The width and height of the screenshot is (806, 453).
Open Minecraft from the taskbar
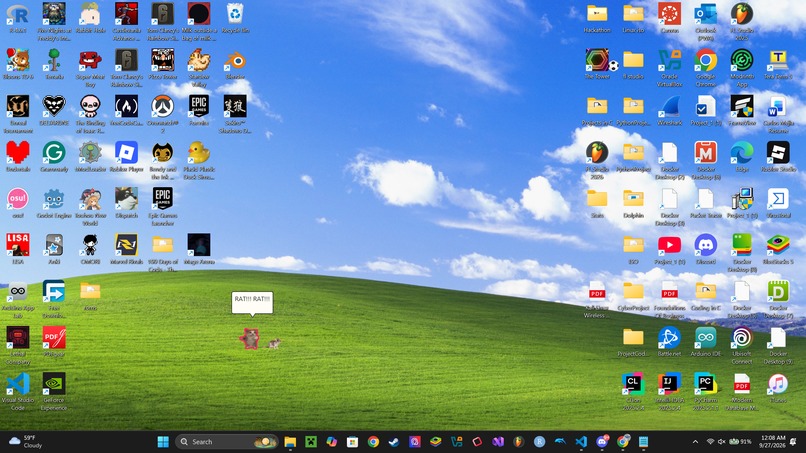tap(311, 442)
